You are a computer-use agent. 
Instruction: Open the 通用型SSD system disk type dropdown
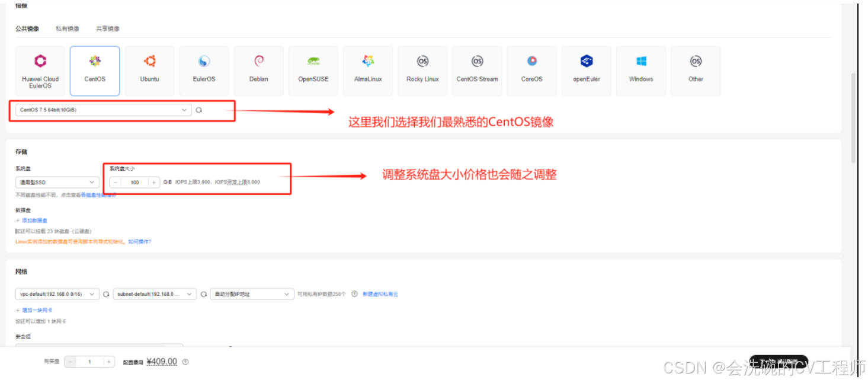[57, 183]
